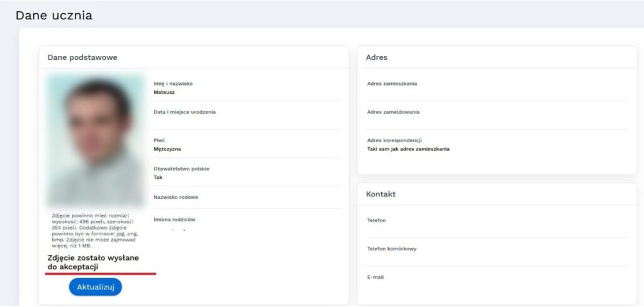Click the Data i miejsce urodzenia field
The image size is (644, 307).
tap(247, 116)
